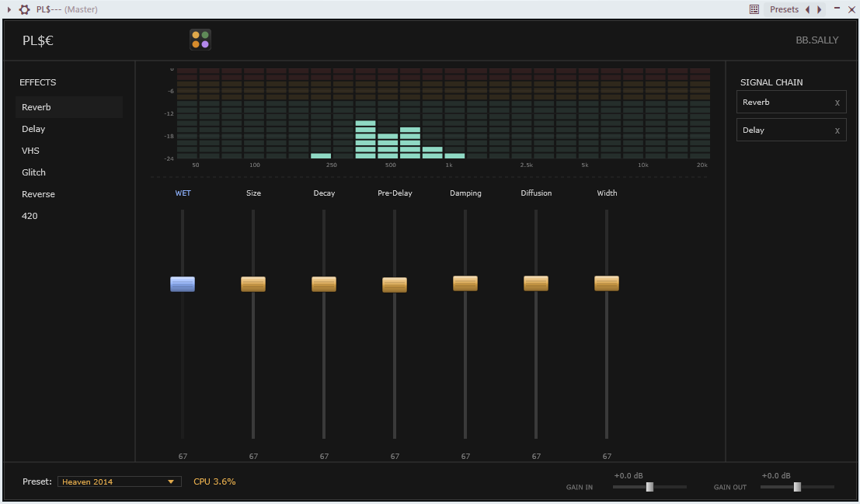The width and height of the screenshot is (860, 504).
Task: Go to previous preset arrow
Action: (x=807, y=9)
